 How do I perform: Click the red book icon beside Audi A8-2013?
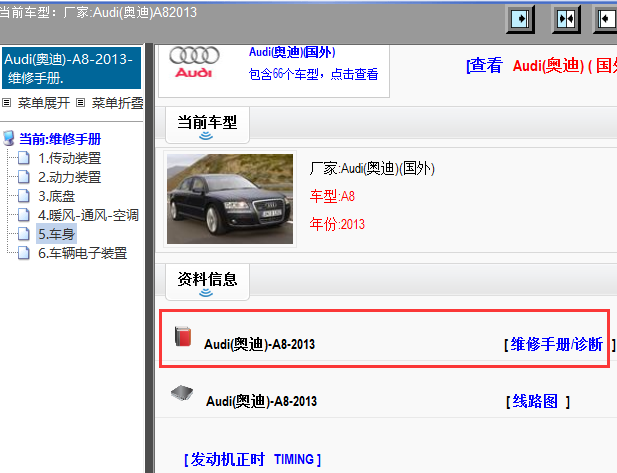point(183,337)
